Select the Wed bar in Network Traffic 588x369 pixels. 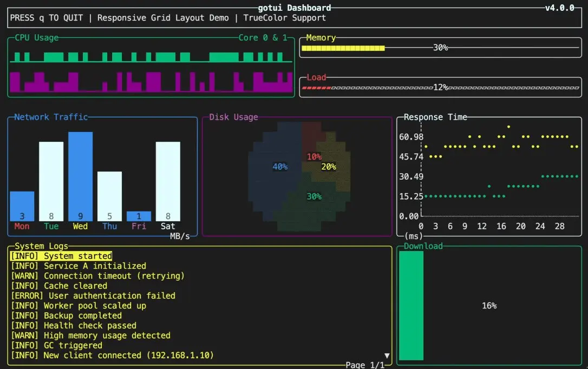tap(80, 176)
